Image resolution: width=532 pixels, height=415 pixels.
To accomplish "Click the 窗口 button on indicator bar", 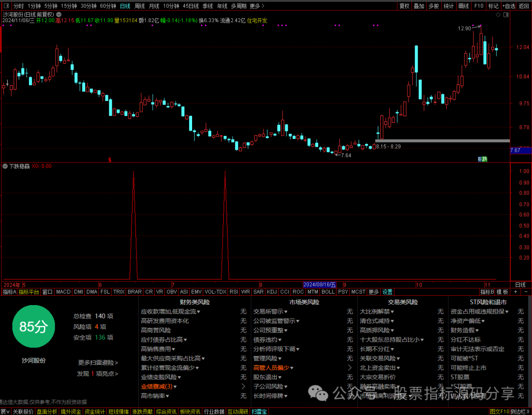I will pyautogui.click(x=47, y=292).
